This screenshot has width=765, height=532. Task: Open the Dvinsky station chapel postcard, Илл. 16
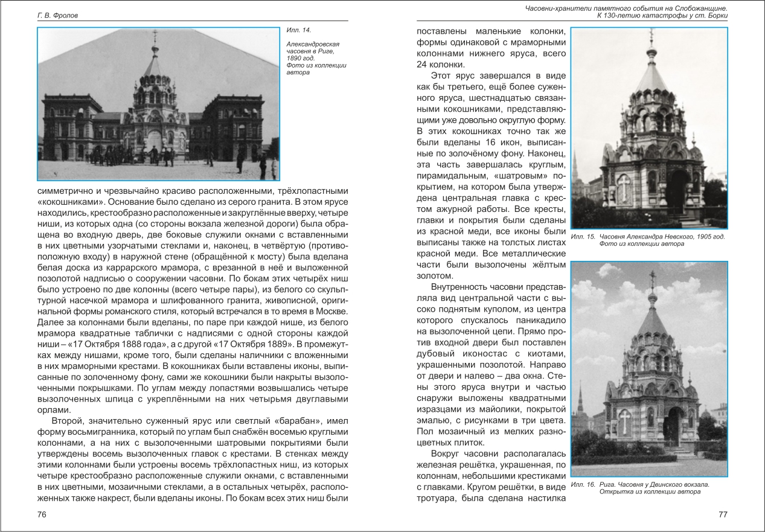650,368
